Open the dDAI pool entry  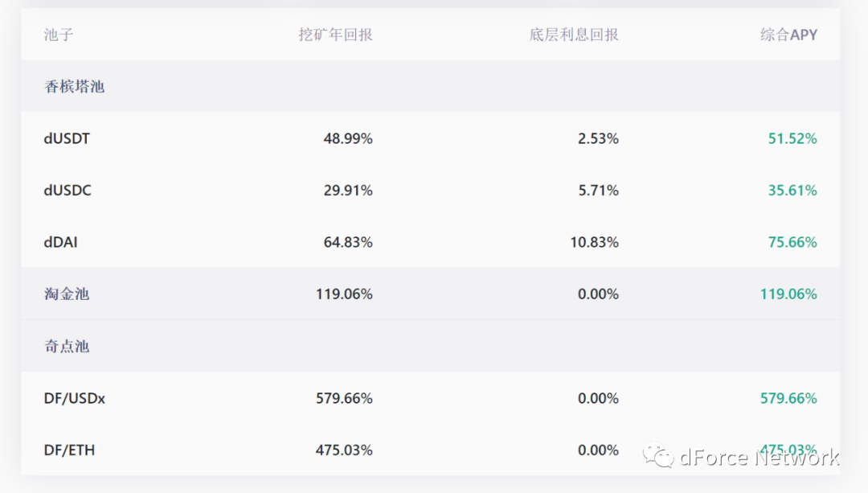tap(61, 242)
